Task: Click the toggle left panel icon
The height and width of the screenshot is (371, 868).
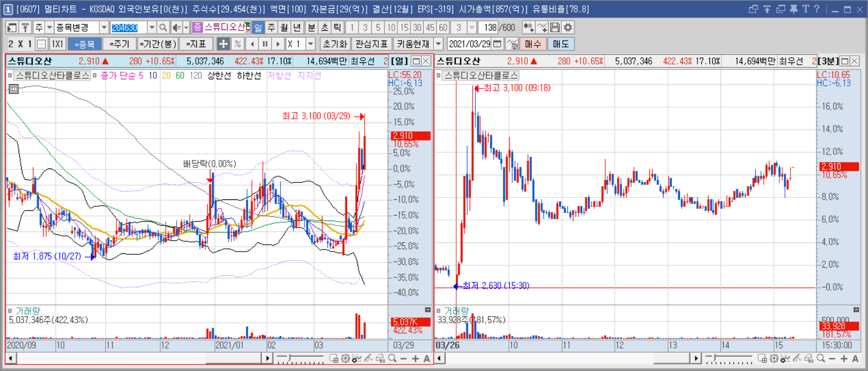Action: click(11, 27)
